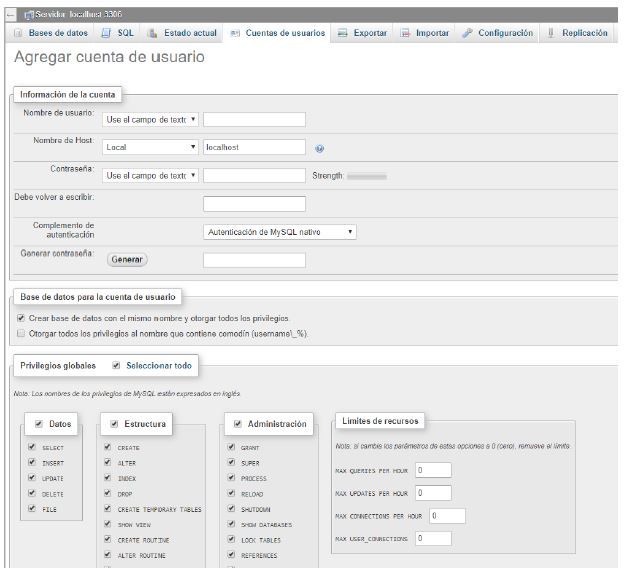Click the password Strength meter bar

click(x=367, y=176)
